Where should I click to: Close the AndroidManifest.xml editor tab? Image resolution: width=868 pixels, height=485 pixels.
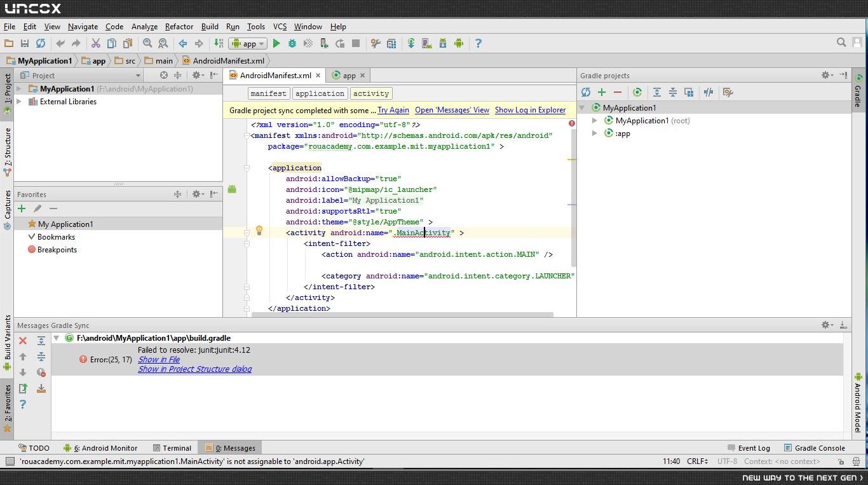[318, 75]
